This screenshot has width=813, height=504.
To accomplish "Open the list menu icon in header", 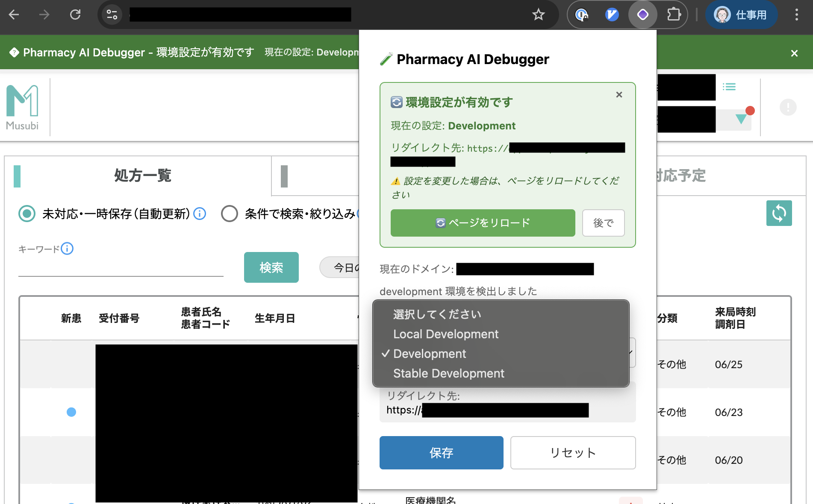I will click(x=729, y=87).
